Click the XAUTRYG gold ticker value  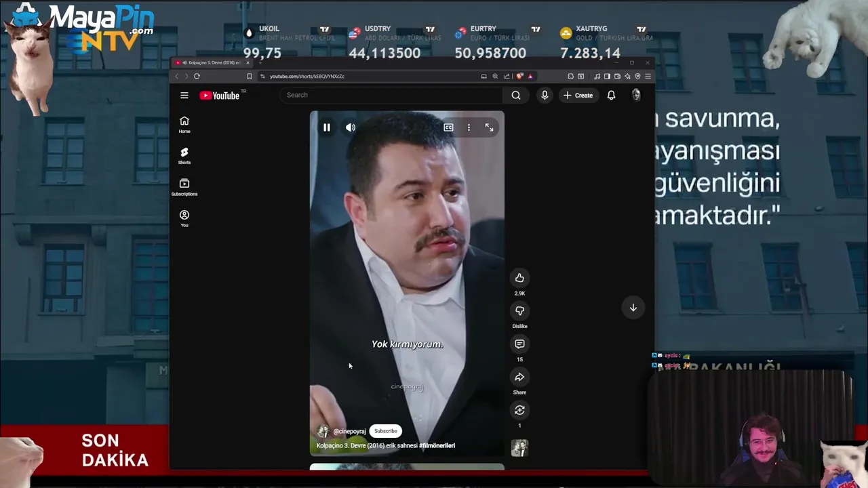tap(590, 53)
